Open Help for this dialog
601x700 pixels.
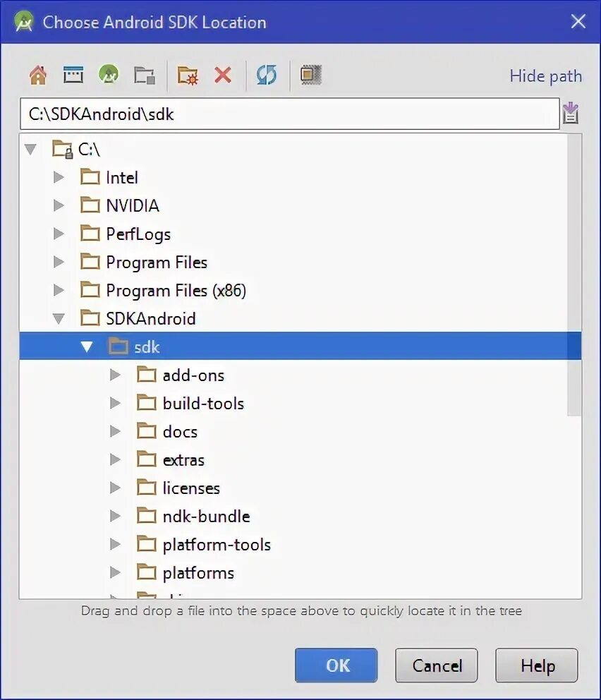click(x=537, y=665)
